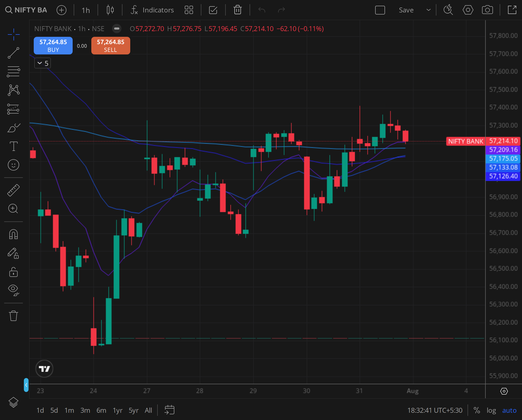Image resolution: width=522 pixels, height=420 pixels.
Task: Add symbol to compare with plus icon
Action: (x=61, y=10)
